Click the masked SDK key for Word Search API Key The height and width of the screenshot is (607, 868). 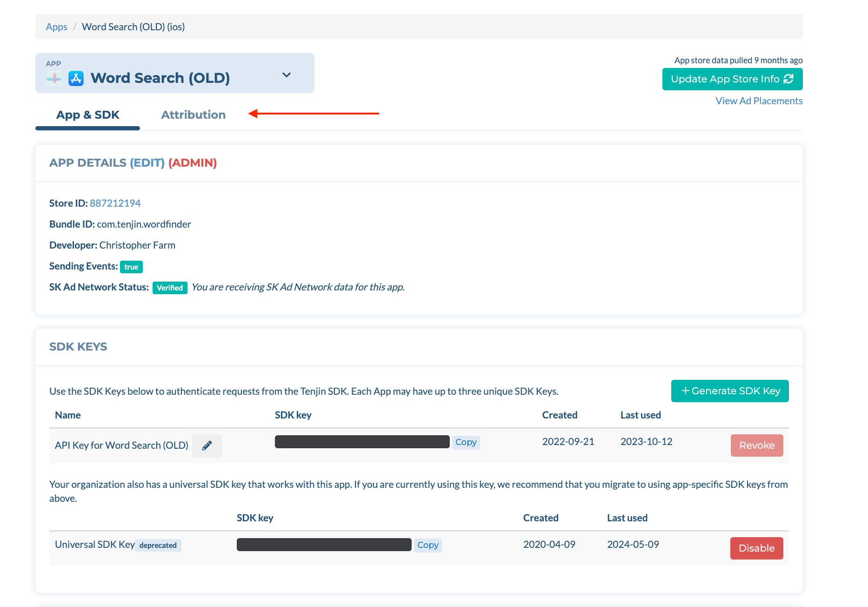[x=362, y=442]
